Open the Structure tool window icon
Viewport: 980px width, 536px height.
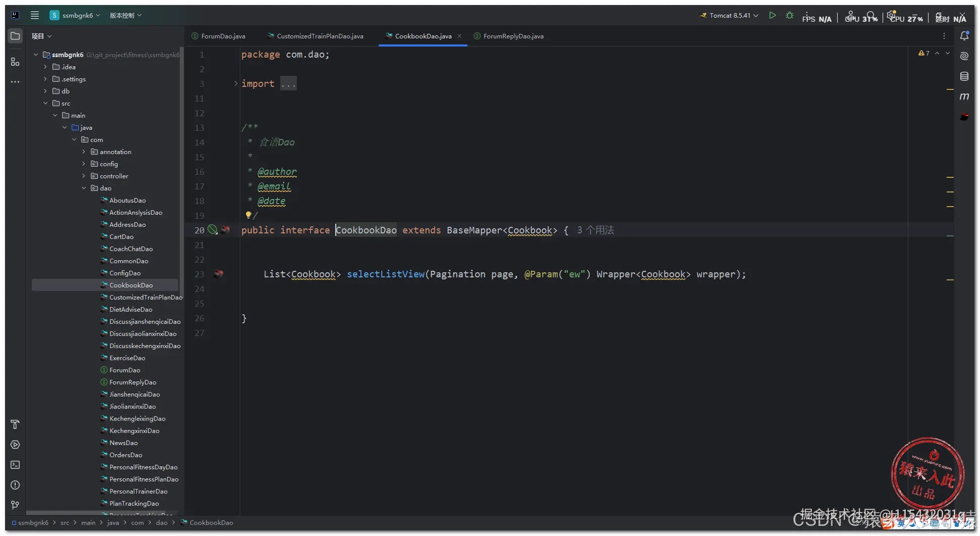(x=15, y=62)
